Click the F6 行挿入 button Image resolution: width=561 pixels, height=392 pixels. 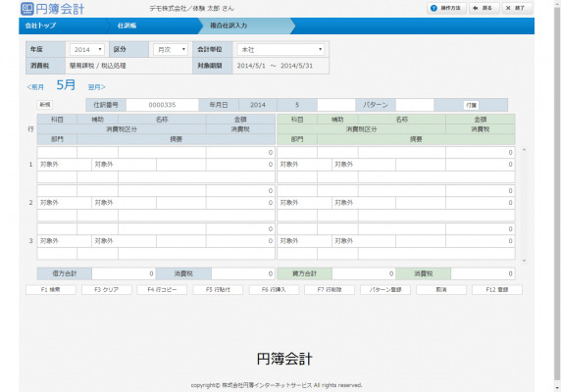pyautogui.click(x=274, y=290)
